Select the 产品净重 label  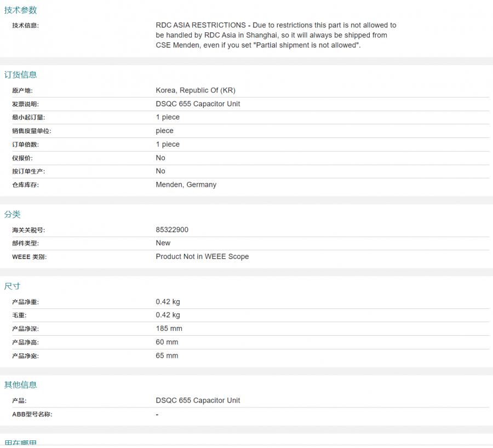[x=25, y=302]
